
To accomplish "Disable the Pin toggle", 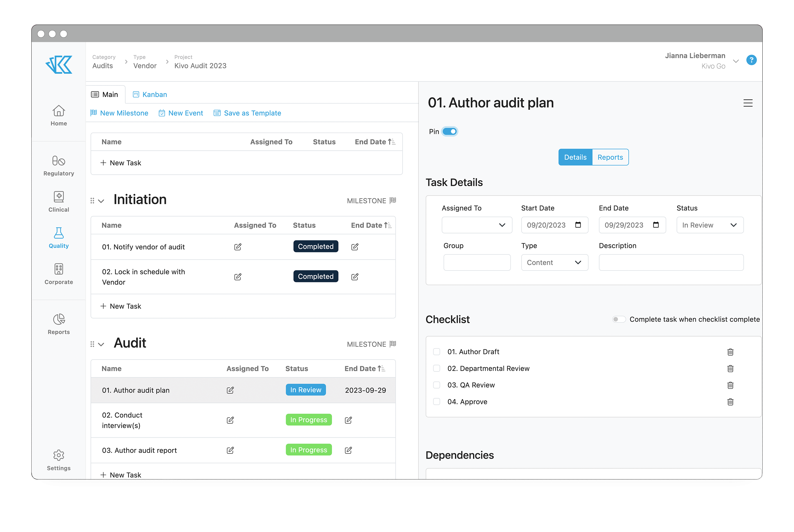I will click(450, 131).
